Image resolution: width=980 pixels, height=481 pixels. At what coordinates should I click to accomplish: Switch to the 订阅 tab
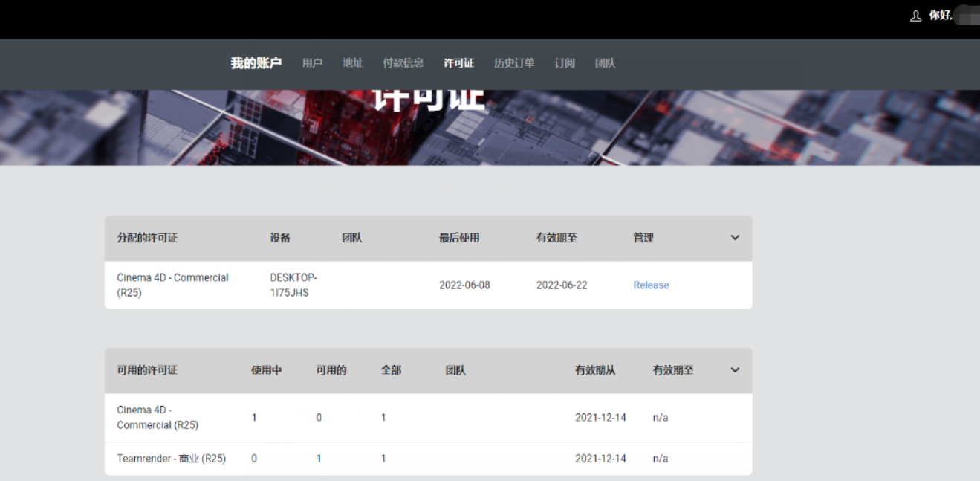564,63
